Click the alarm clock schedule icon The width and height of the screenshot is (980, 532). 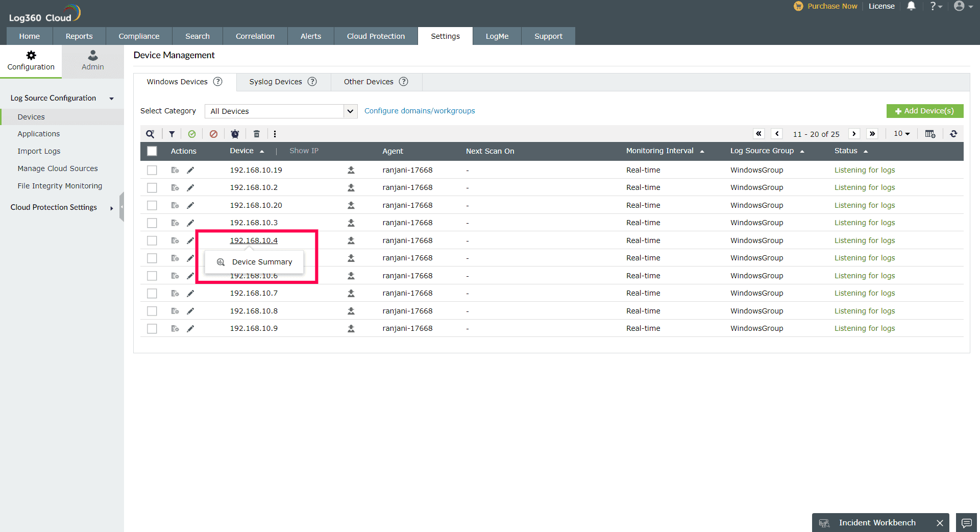235,134
